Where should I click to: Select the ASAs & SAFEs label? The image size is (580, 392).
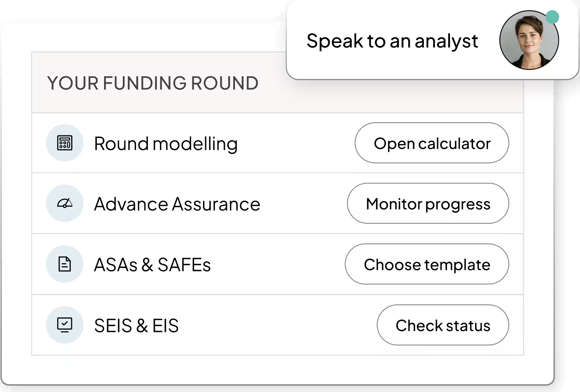[152, 265]
